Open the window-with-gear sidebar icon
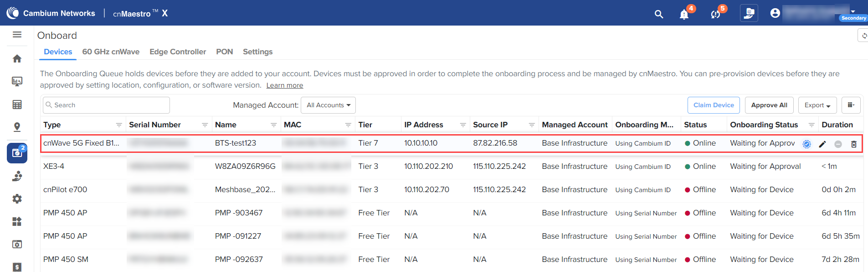 17,244
